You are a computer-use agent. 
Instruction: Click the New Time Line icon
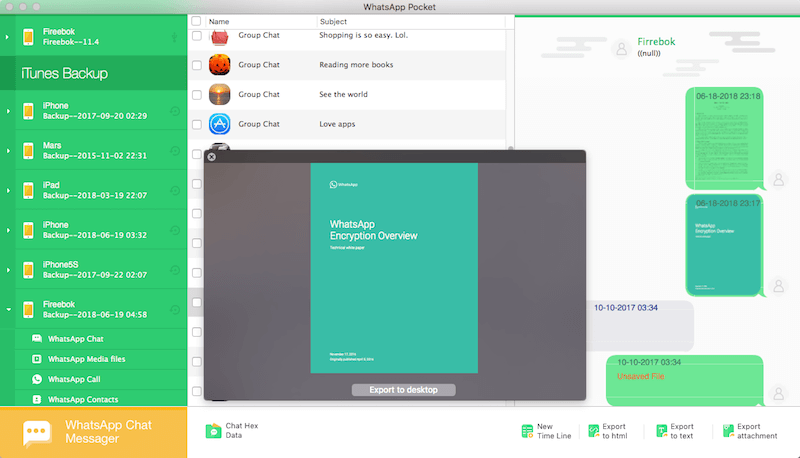coord(527,431)
